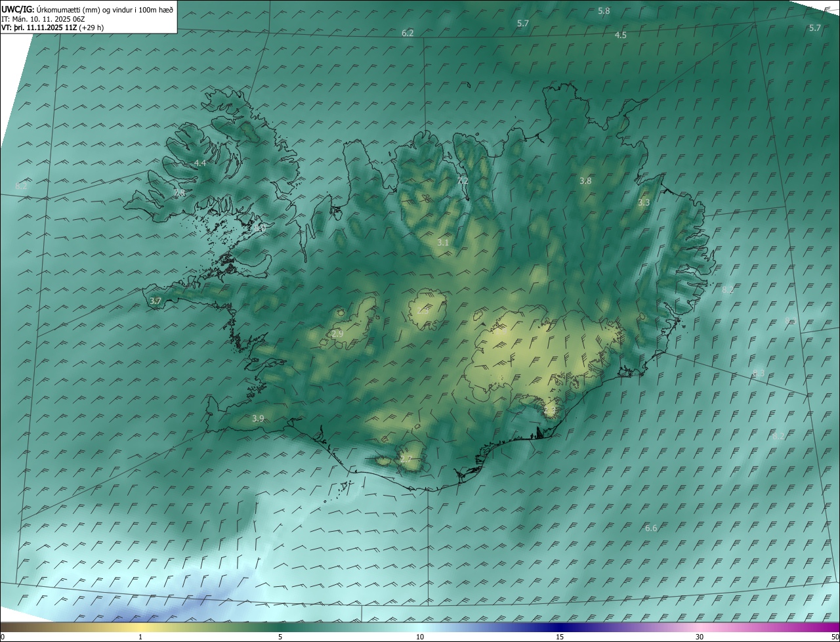Click the 5.8 value on the map
Image resolution: width=840 pixels, height=642 pixels.
pos(604,11)
